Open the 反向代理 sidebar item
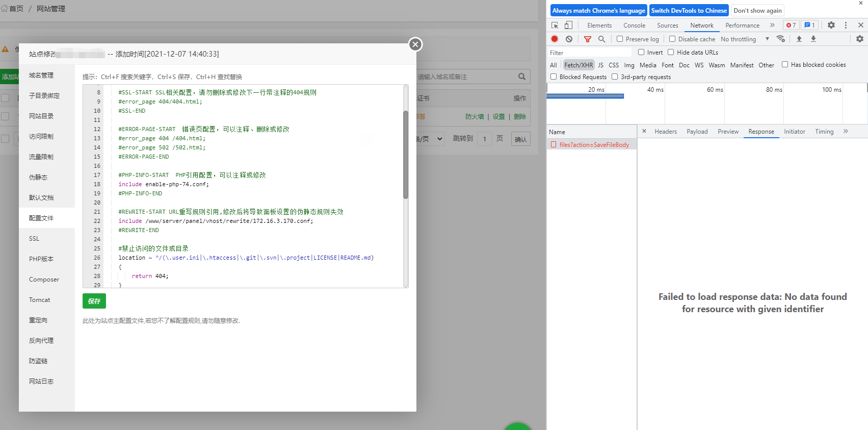This screenshot has width=868, height=430. point(47,340)
